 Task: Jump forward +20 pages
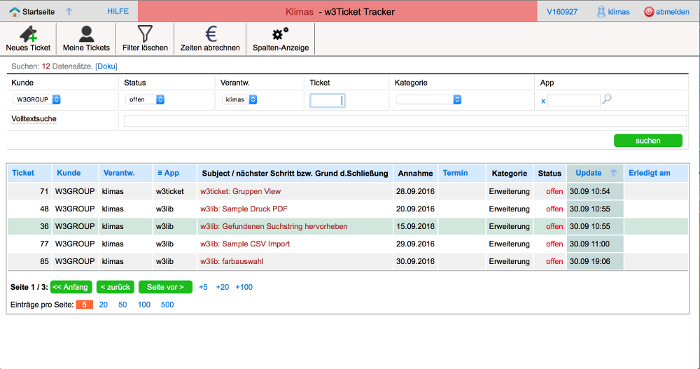(222, 287)
